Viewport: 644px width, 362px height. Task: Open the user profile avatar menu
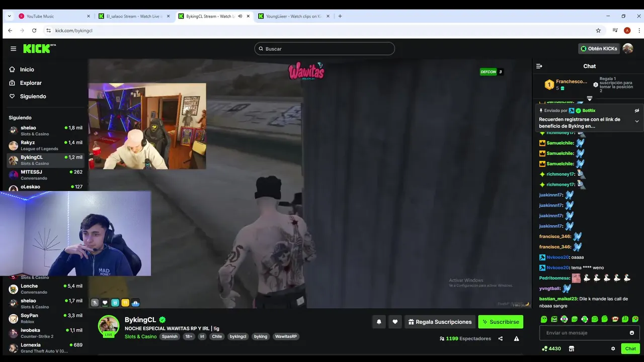tap(628, 49)
